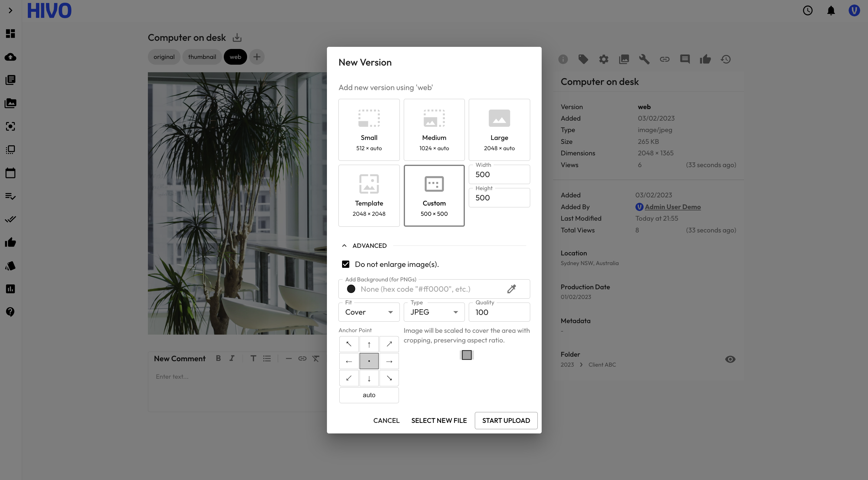Choose the center anchor point
The image size is (868, 480).
tap(369, 361)
